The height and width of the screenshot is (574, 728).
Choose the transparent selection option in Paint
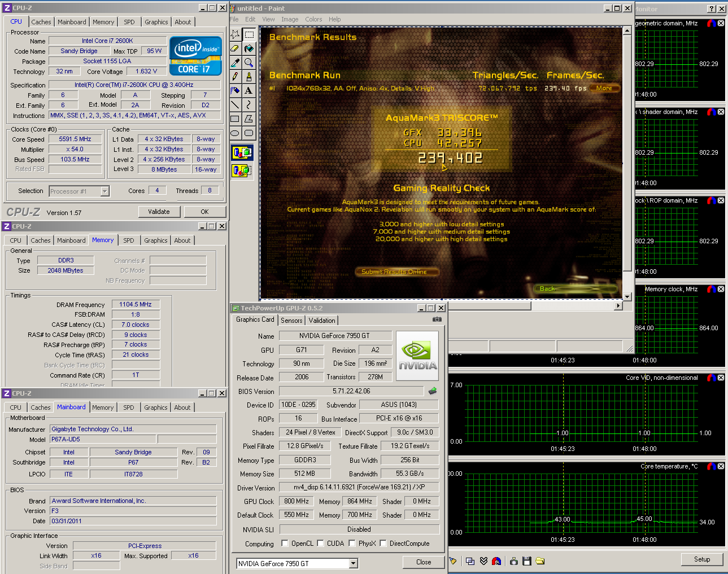coord(242,169)
